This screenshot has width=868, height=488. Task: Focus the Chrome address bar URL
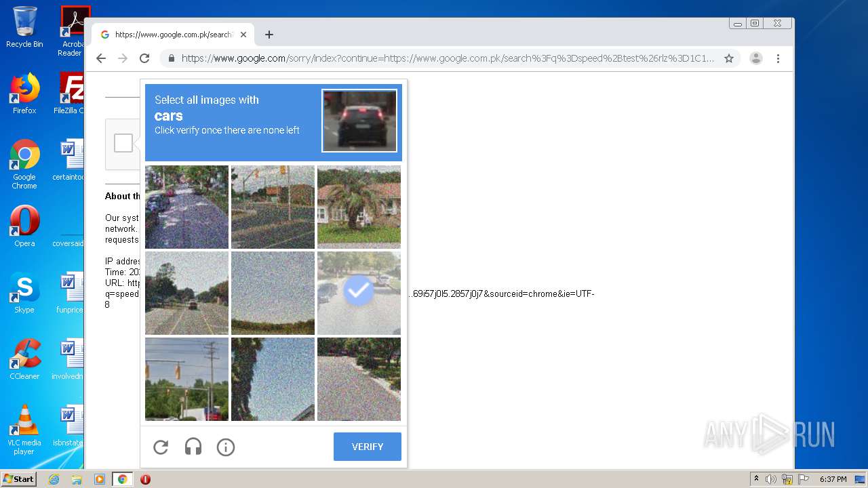click(x=448, y=58)
